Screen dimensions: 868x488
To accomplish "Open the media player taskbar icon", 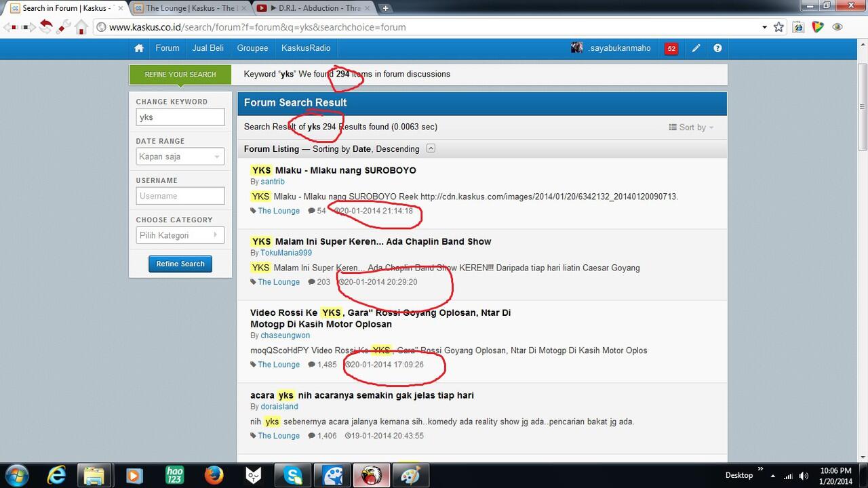I will point(135,475).
